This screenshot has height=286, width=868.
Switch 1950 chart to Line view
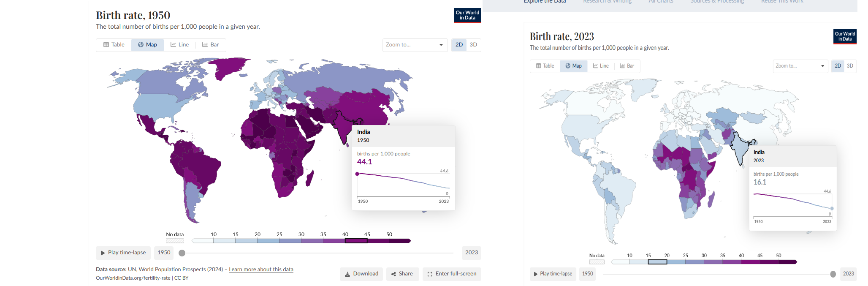[x=180, y=45]
